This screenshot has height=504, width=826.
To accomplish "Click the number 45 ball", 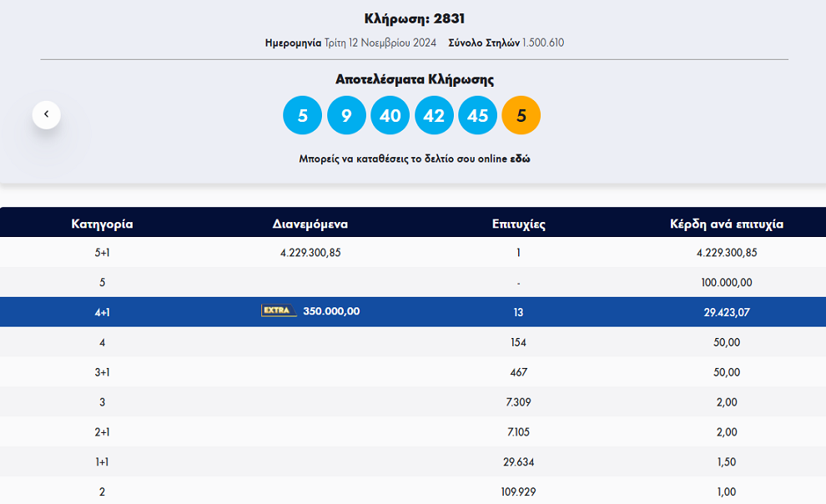I will tap(477, 115).
